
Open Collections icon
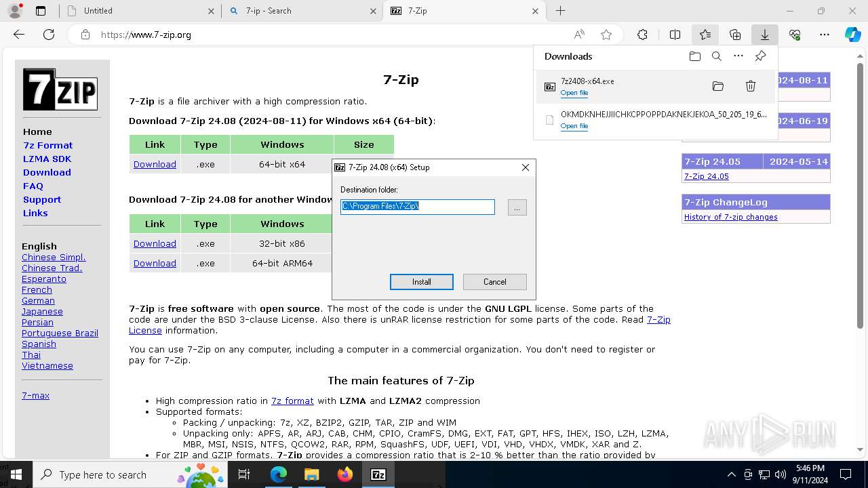(x=735, y=35)
